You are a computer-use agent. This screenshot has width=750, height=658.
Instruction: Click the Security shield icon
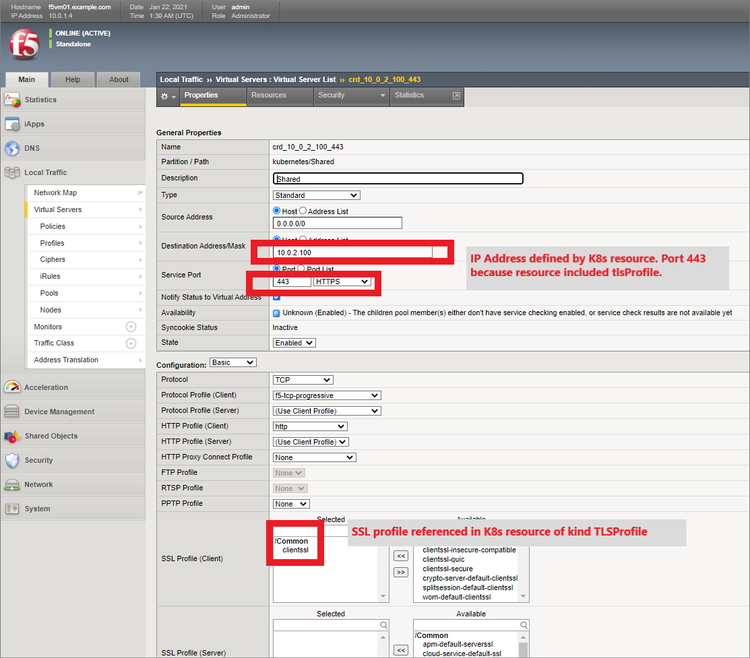point(12,460)
